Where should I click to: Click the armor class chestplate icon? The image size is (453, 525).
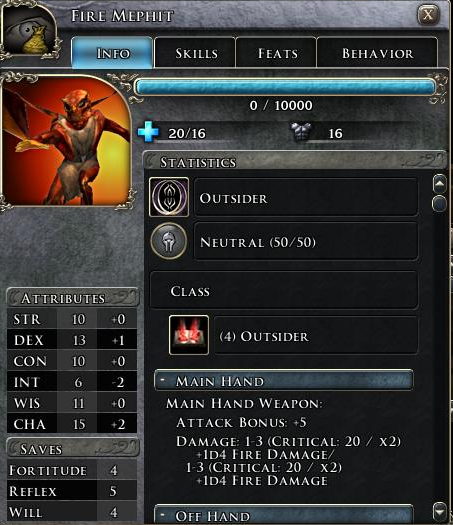pyautogui.click(x=301, y=132)
